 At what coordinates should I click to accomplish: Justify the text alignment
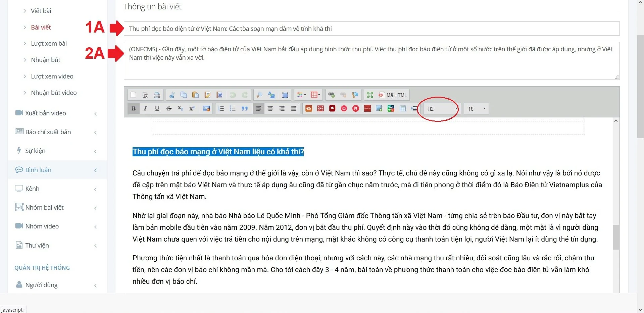point(294,108)
